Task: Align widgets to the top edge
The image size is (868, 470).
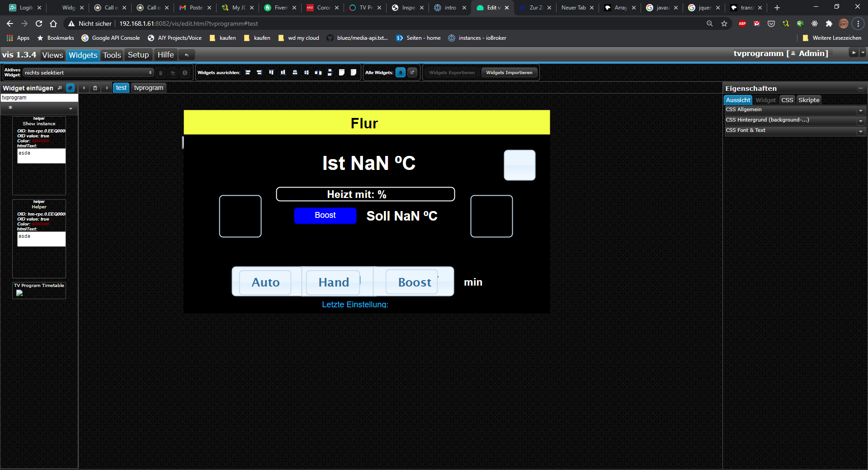Action: (x=271, y=72)
